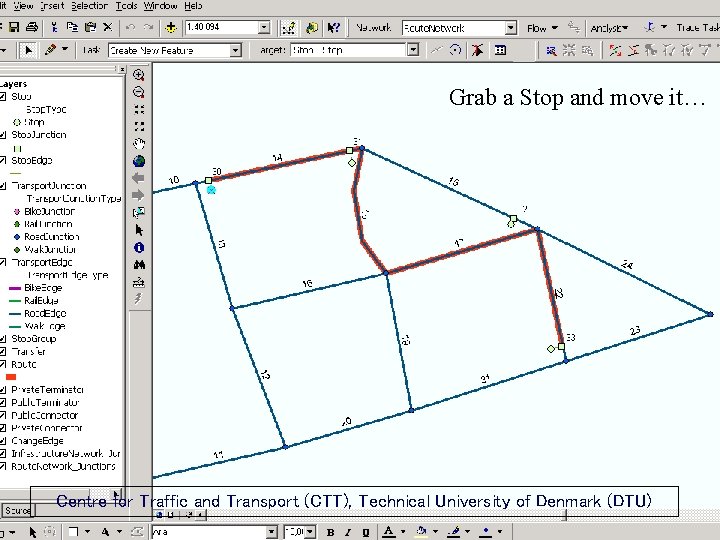Click the red Route legend symbol

click(11, 377)
